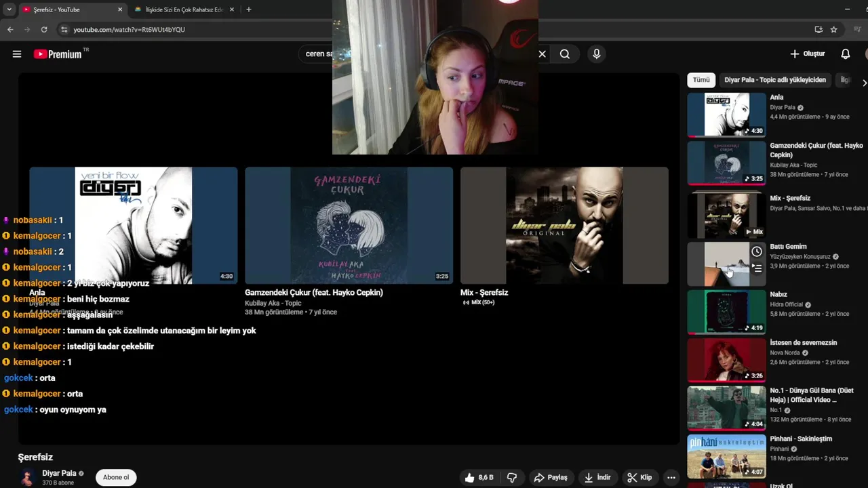This screenshot has width=868, height=488.
Task: Open the notifications bell
Action: pos(846,54)
